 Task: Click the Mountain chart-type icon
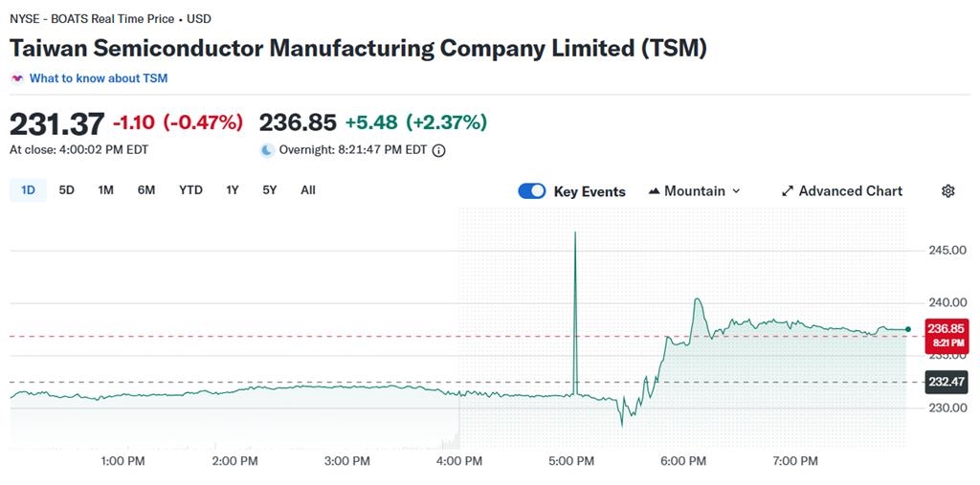pyautogui.click(x=655, y=191)
